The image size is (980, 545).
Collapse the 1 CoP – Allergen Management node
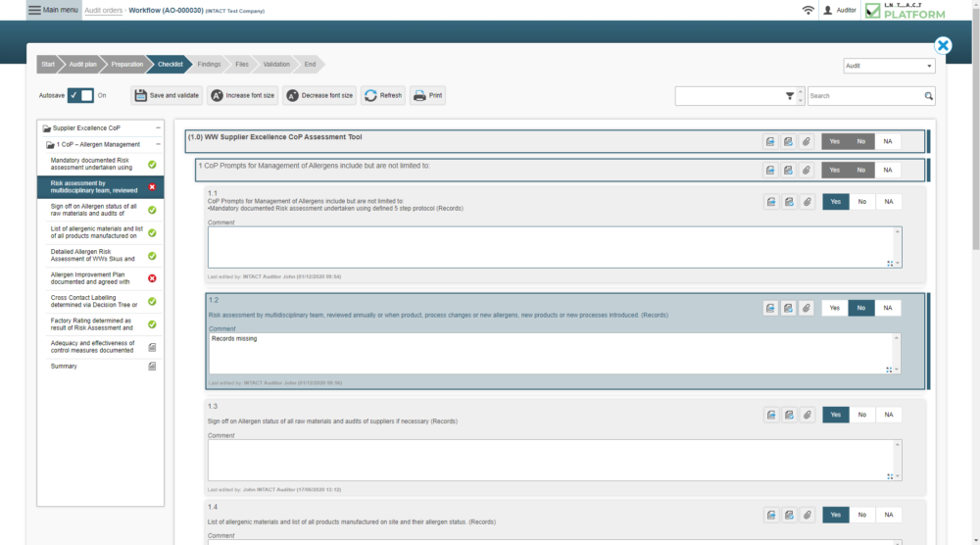158,144
